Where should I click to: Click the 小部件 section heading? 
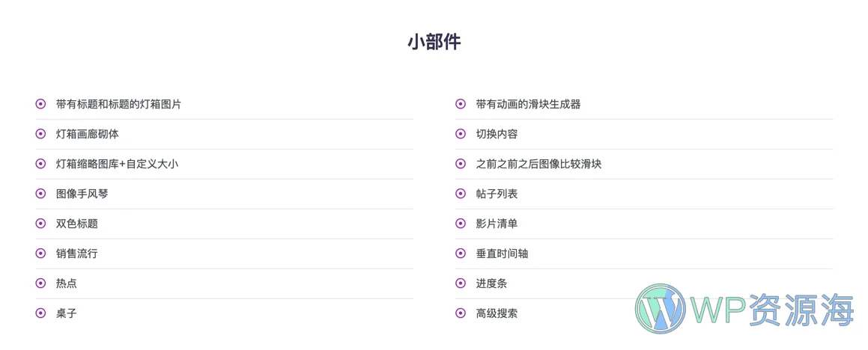coord(434,42)
